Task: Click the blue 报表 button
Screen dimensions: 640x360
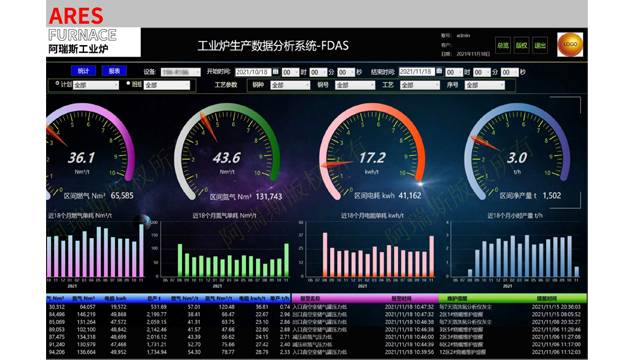Action: (x=114, y=71)
